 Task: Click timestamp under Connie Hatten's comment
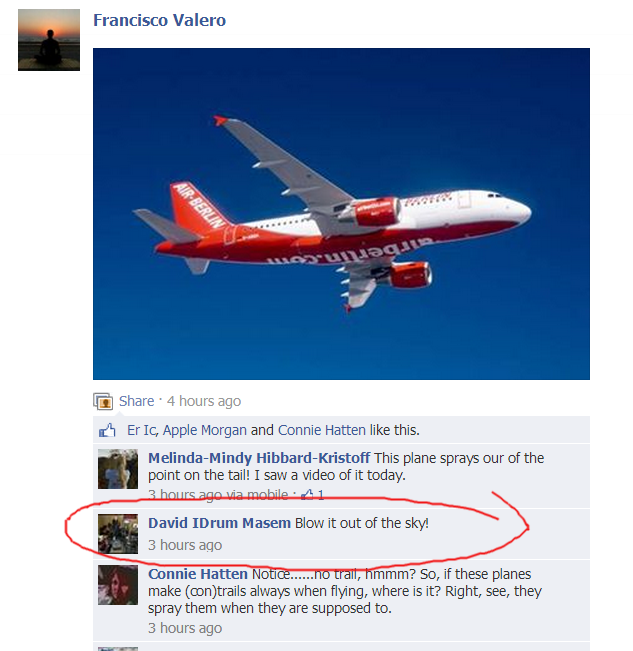point(185,628)
